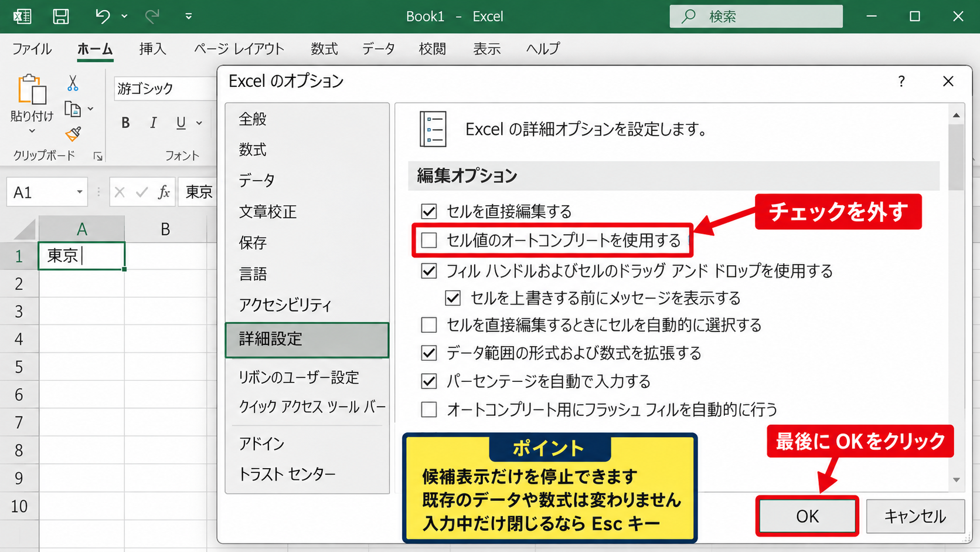Toggle セルを上書きする前にメッセージを表示する checkbox
Screen dimensions: 980x552
click(453, 298)
